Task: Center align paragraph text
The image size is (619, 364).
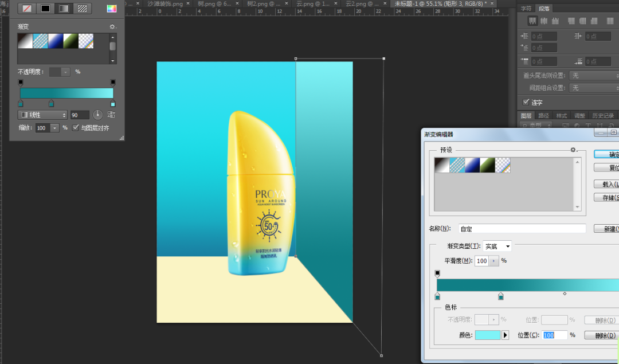Action: click(x=544, y=21)
